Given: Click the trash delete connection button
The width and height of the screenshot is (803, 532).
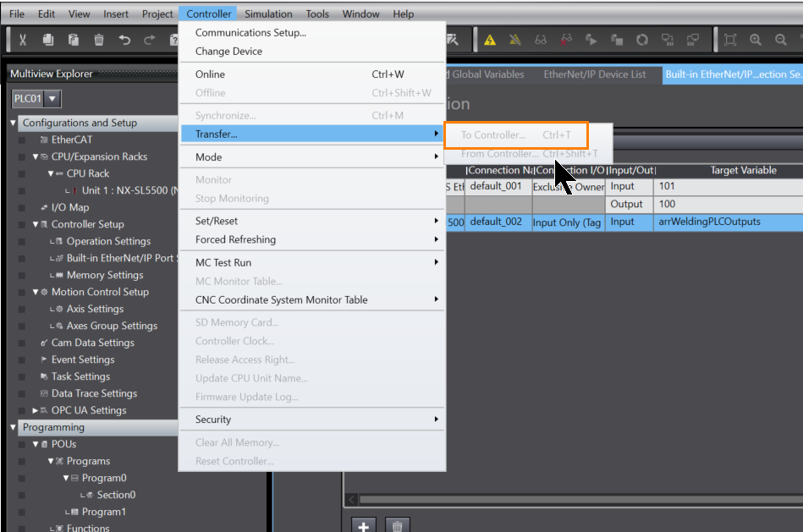Looking at the screenshot, I should (398, 526).
